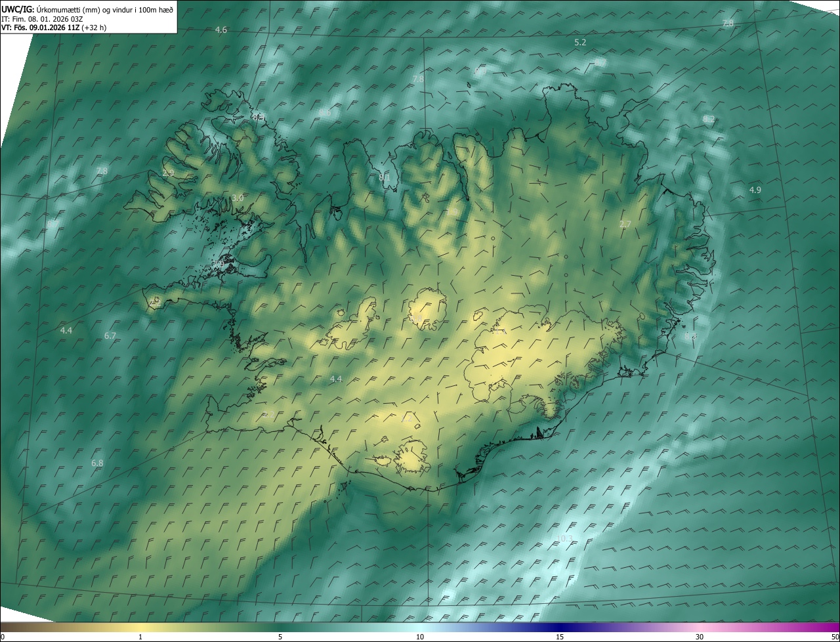This screenshot has width=840, height=642.
Task: Click the colorbar tick labeled 15
Action: (560, 637)
